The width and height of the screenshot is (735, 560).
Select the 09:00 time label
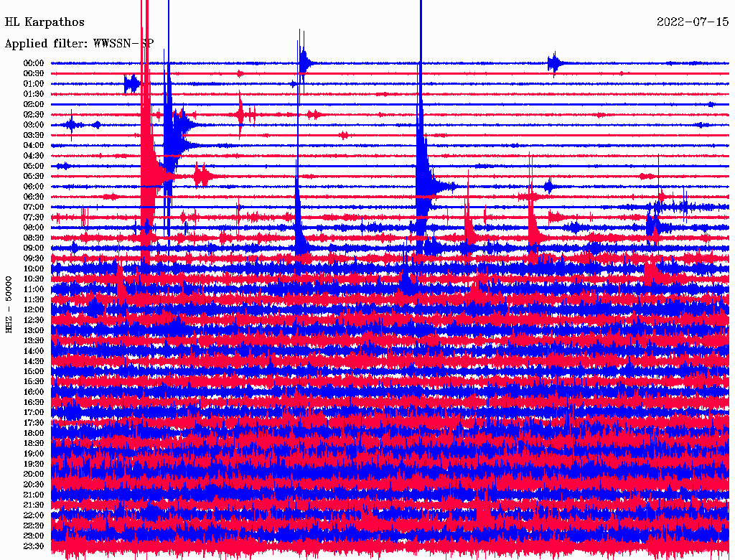(34, 248)
